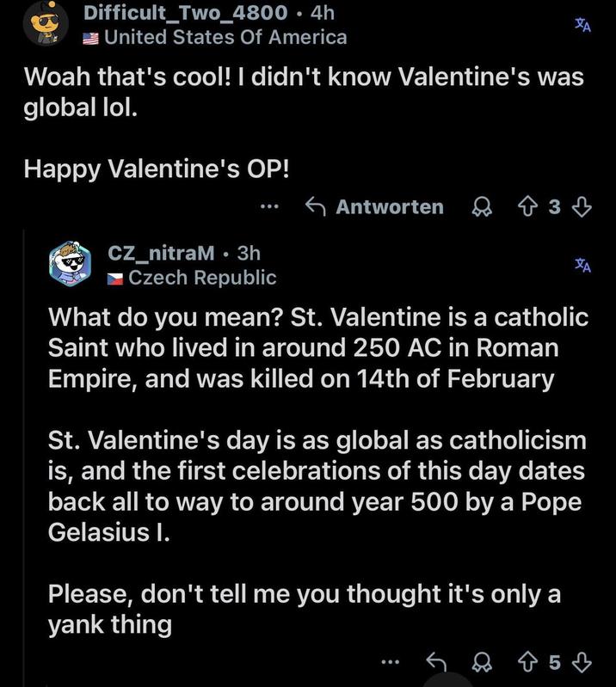Open three-dot menu on CZ_nitraM's comment
Screen dimensions: 616x687
390,661
